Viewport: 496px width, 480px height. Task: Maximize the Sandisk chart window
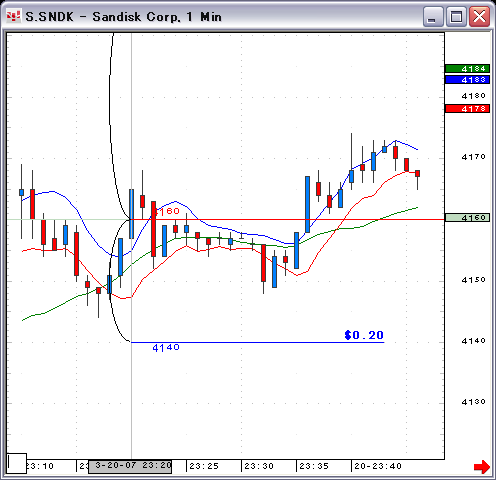pyautogui.click(x=456, y=17)
